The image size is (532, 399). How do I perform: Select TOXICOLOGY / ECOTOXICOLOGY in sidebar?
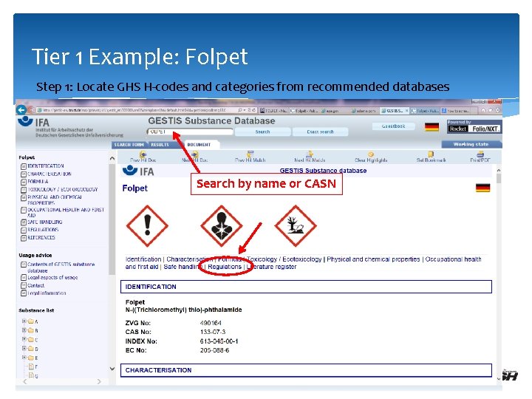click(63, 189)
